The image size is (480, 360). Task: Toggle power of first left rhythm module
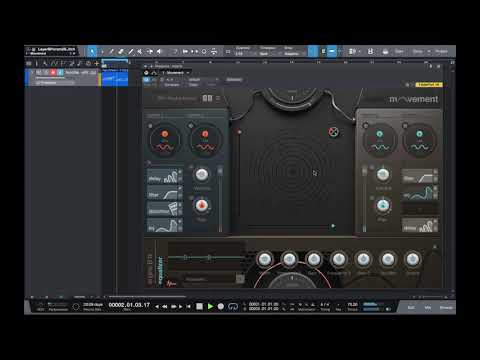150,126
